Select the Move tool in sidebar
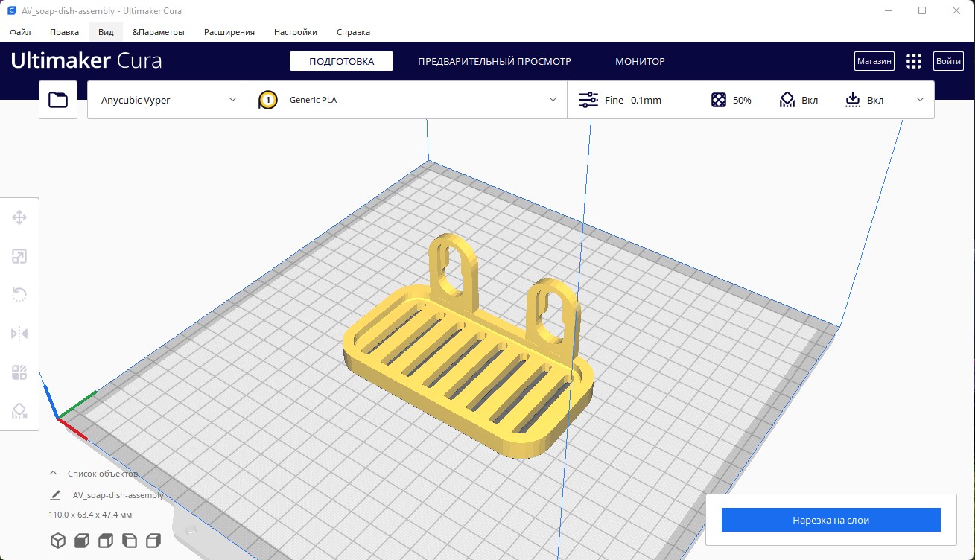 pyautogui.click(x=19, y=217)
